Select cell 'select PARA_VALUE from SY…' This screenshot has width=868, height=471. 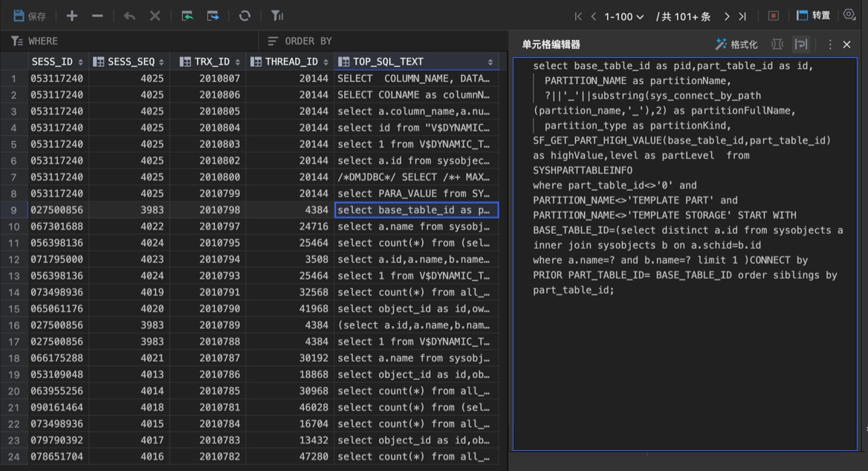pyautogui.click(x=416, y=194)
